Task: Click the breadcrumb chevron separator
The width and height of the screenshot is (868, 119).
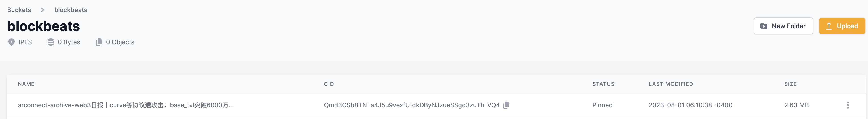Action: [x=42, y=10]
